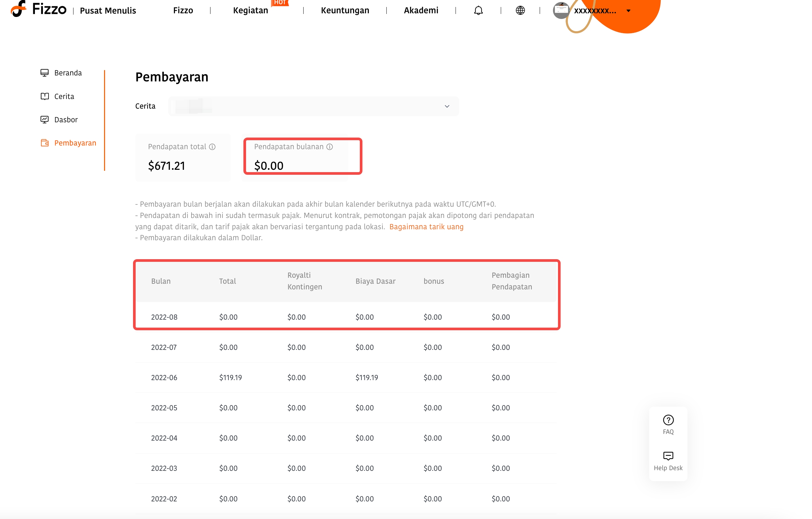Open the FAQ question mark icon
This screenshot has width=812, height=519.
[x=668, y=420]
